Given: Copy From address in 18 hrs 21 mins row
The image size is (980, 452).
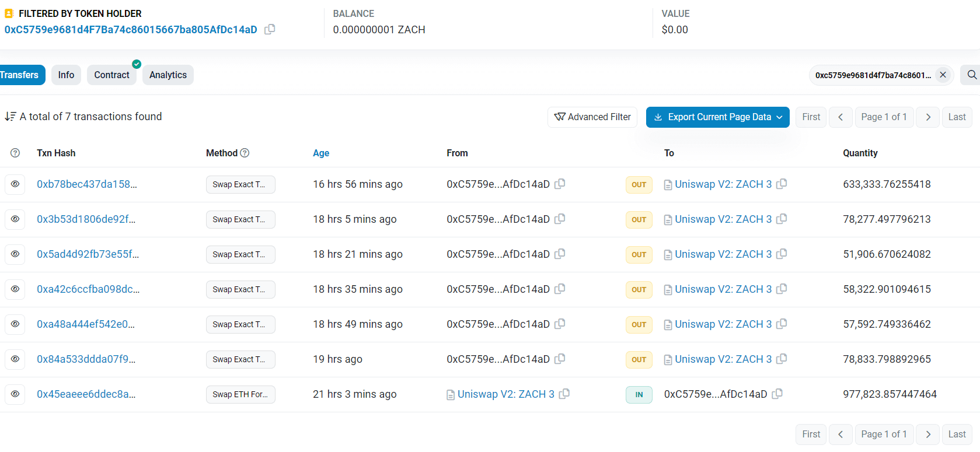Looking at the screenshot, I should click(560, 254).
